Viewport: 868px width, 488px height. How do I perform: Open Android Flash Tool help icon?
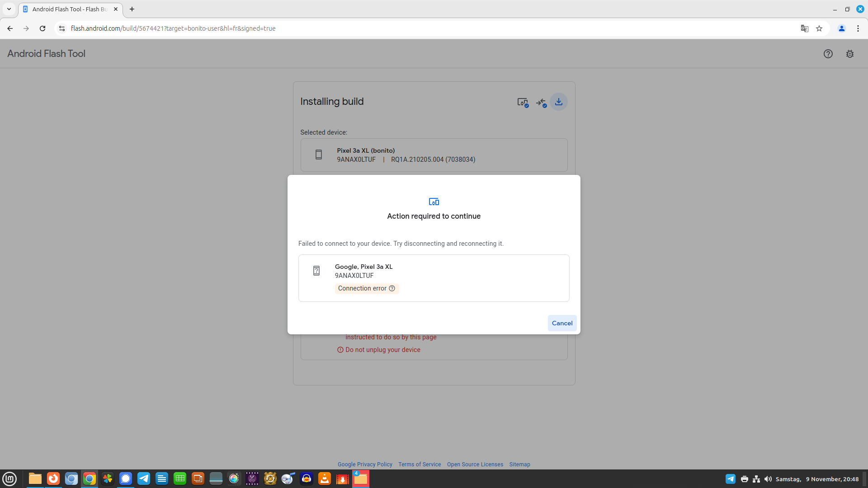[x=828, y=54]
